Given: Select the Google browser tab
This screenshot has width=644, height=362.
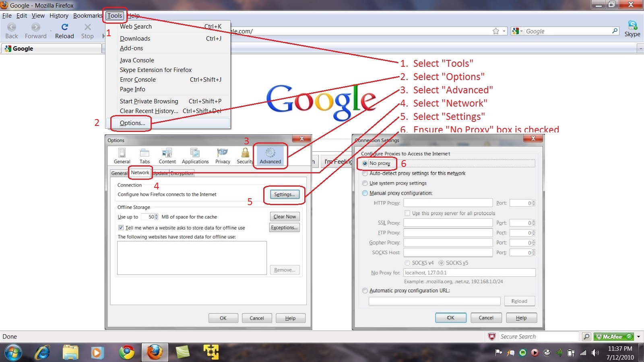Looking at the screenshot, I should coord(52,49).
